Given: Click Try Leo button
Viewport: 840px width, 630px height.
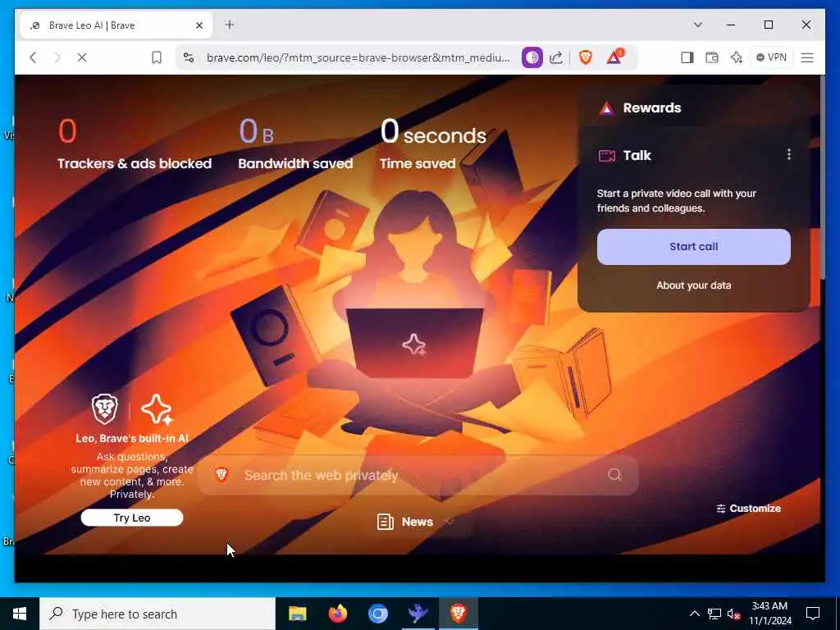Looking at the screenshot, I should click(x=132, y=518).
